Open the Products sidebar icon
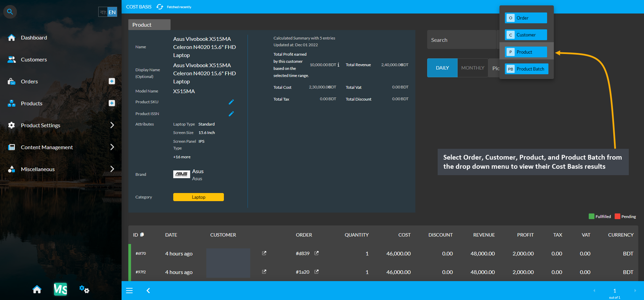 click(11, 103)
